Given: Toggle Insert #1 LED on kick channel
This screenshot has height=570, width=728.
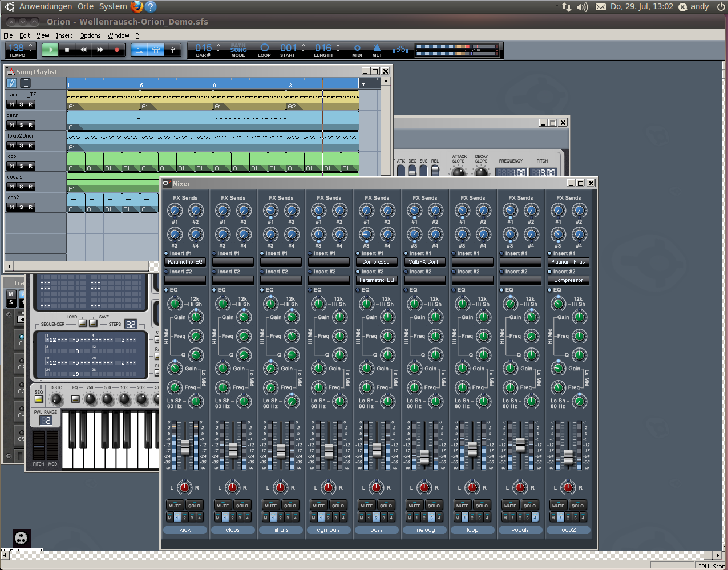Looking at the screenshot, I should tap(167, 253).
